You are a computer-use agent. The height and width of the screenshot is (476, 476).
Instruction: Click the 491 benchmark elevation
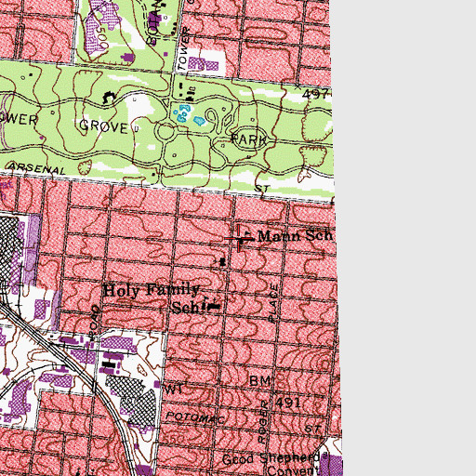pos(288,403)
